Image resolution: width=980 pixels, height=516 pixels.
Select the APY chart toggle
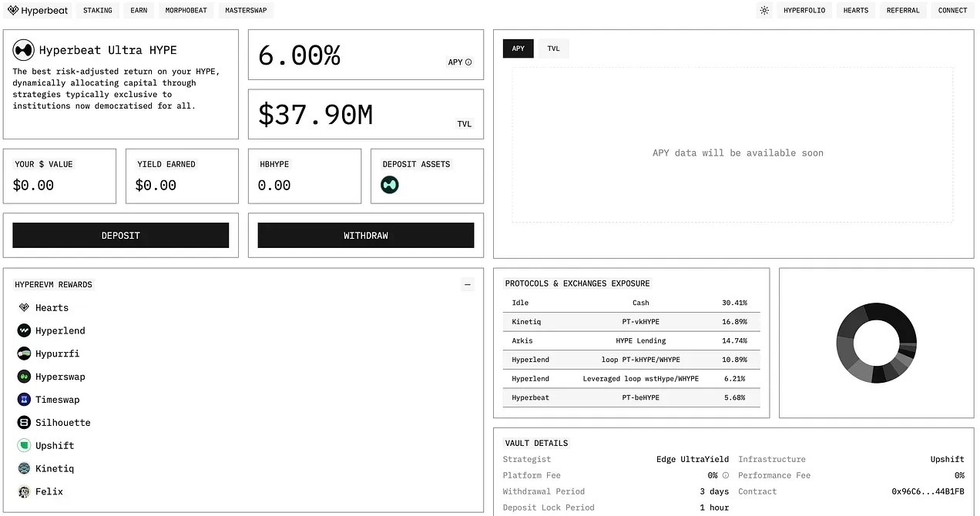[x=518, y=48]
